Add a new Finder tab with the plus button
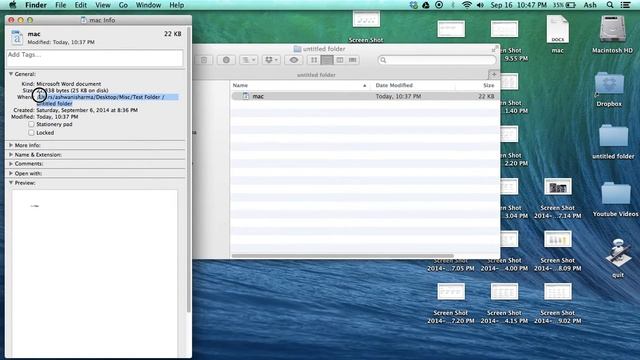Image resolution: width=640 pixels, height=360 pixels. 494,75
